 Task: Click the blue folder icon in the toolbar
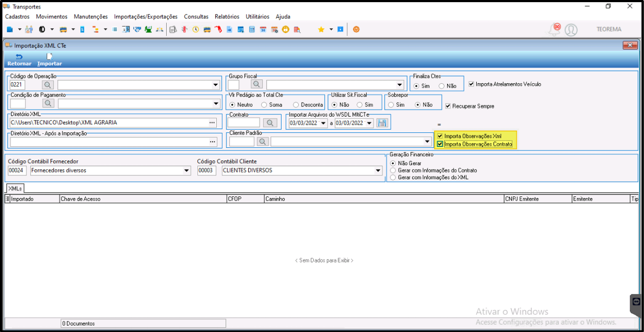10,30
